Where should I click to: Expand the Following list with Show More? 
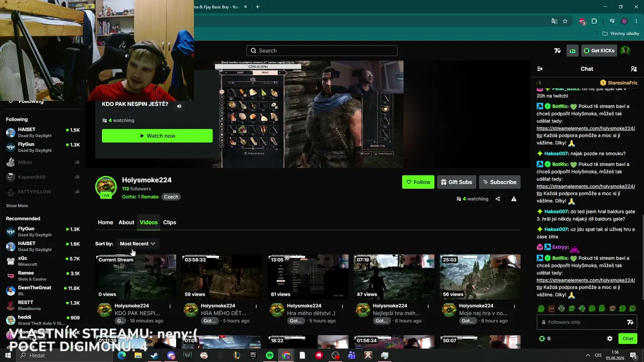17,206
